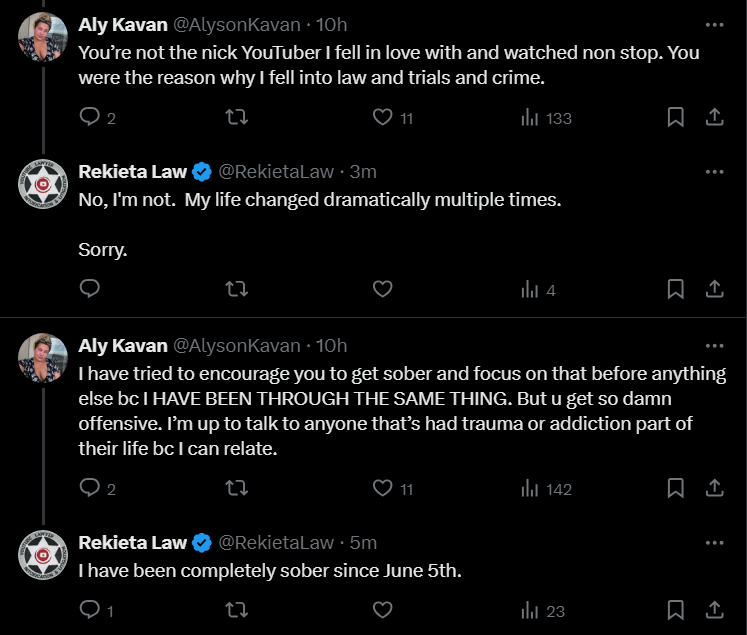Reply to Rekieta Law's 'Sorry' tweet
This screenshot has width=747, height=635.
click(90, 290)
